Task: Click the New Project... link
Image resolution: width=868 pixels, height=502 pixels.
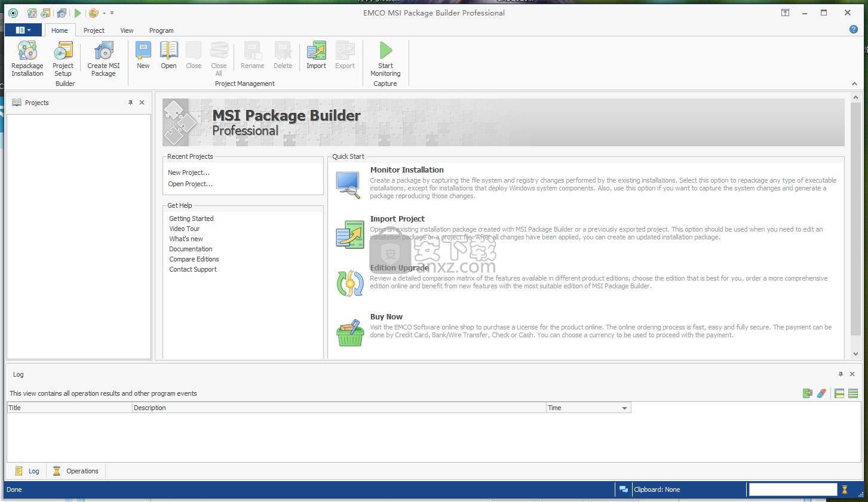Action: tap(189, 173)
